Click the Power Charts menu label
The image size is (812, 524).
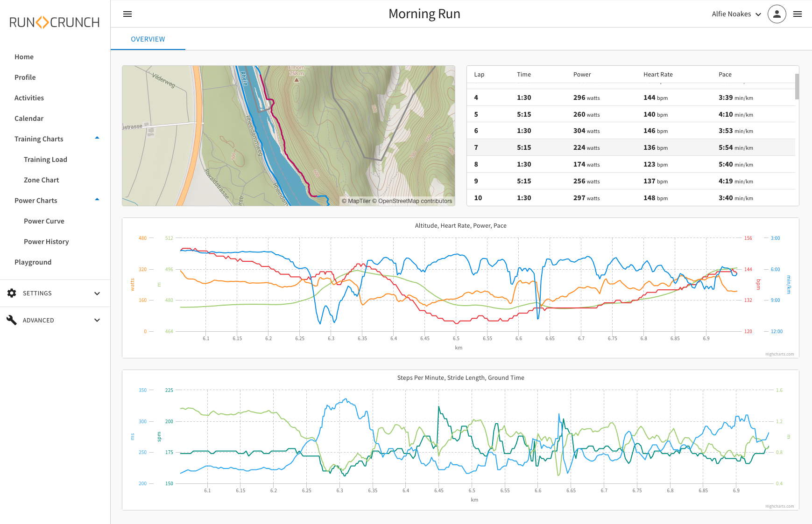[x=36, y=201]
